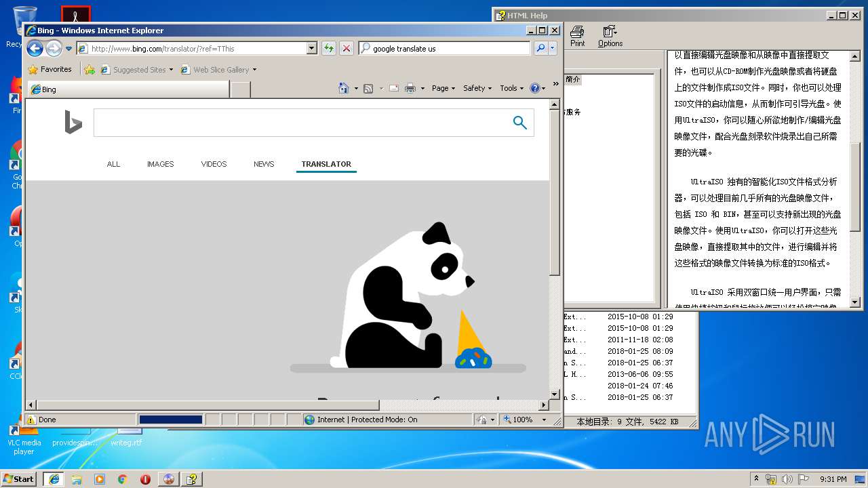The height and width of the screenshot is (488, 868).
Task: Open the Start menu
Action: pos(18,479)
